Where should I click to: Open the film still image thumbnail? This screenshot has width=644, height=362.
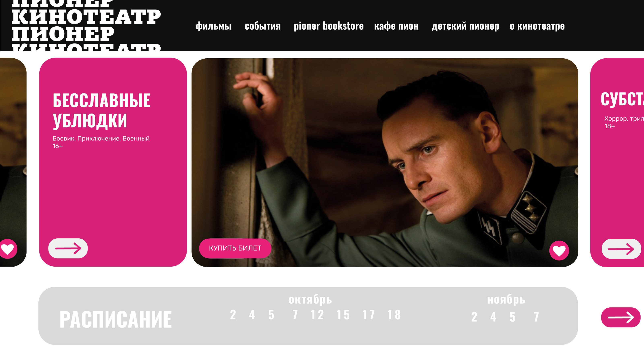(x=385, y=163)
